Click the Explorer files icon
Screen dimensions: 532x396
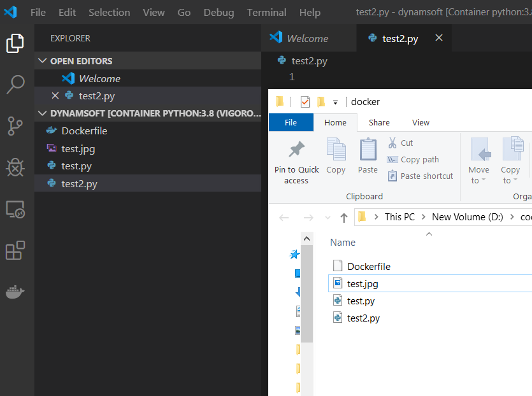click(15, 43)
